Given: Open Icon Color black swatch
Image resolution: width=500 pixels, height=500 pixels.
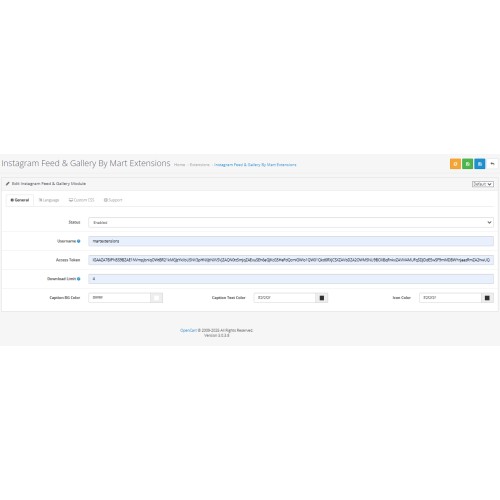Looking at the screenshot, I should click(x=487, y=298).
